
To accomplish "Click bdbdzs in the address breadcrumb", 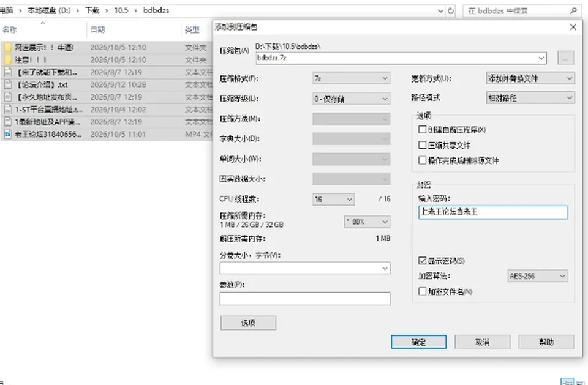I will (x=156, y=10).
